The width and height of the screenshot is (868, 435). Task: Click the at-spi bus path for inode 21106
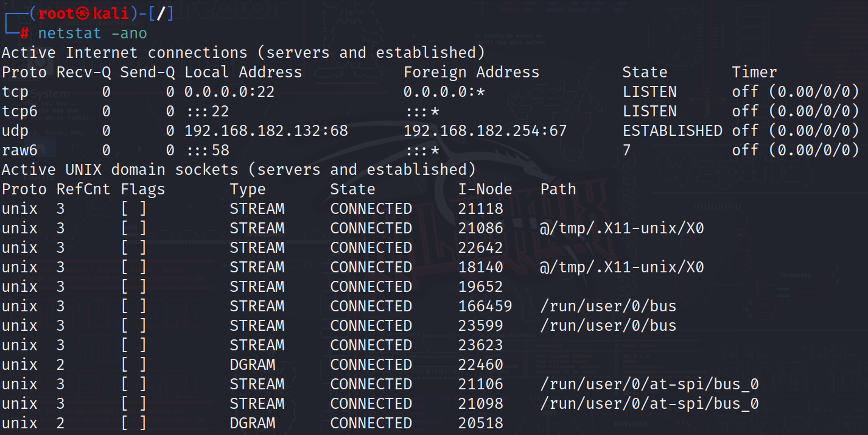point(649,384)
